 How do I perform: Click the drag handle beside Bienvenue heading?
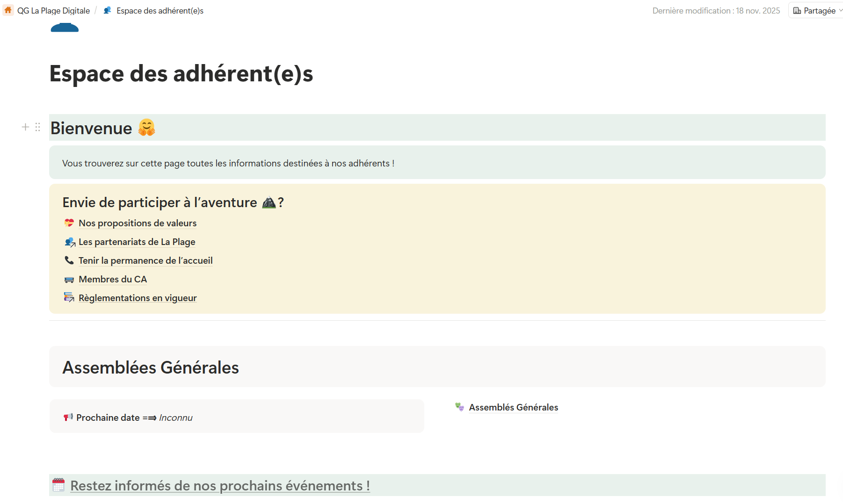point(38,127)
